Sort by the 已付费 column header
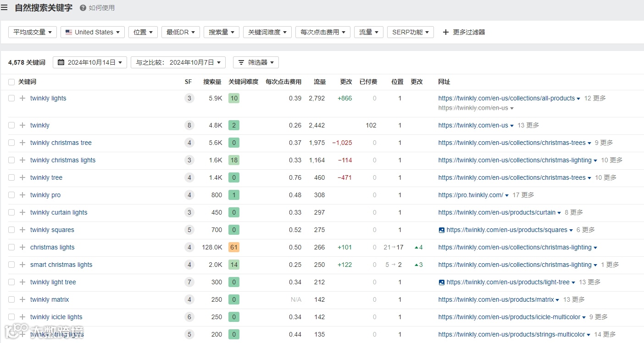644x343 pixels. (x=368, y=82)
